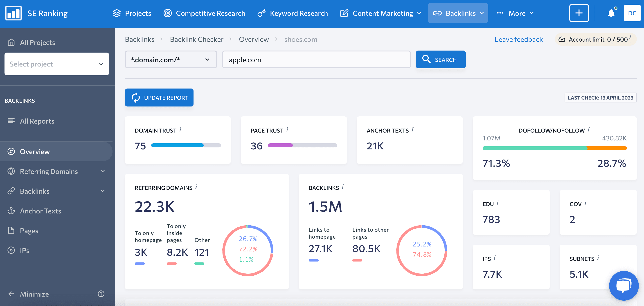Screen dimensions: 644x306
Task: Click the Anchor Texts anchor icon in sidebar
Action: (x=11, y=211)
